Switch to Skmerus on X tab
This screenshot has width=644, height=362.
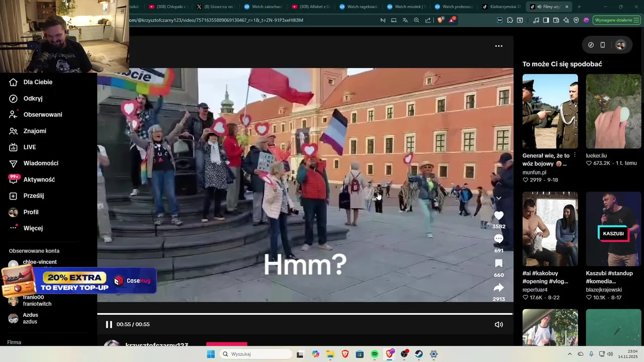[x=215, y=7]
